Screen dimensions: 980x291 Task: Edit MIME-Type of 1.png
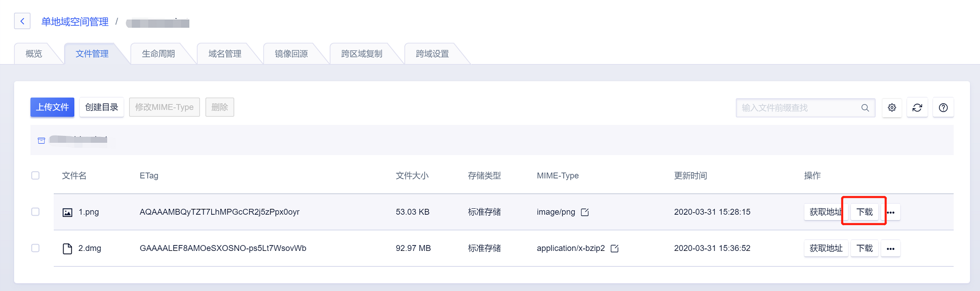(x=585, y=212)
